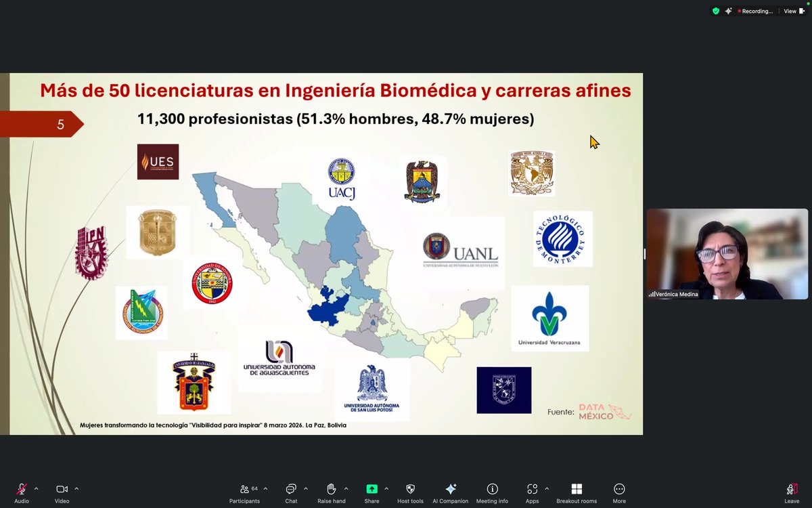Click the dark navy crest logo
This screenshot has height=508, width=812.
pos(504,390)
